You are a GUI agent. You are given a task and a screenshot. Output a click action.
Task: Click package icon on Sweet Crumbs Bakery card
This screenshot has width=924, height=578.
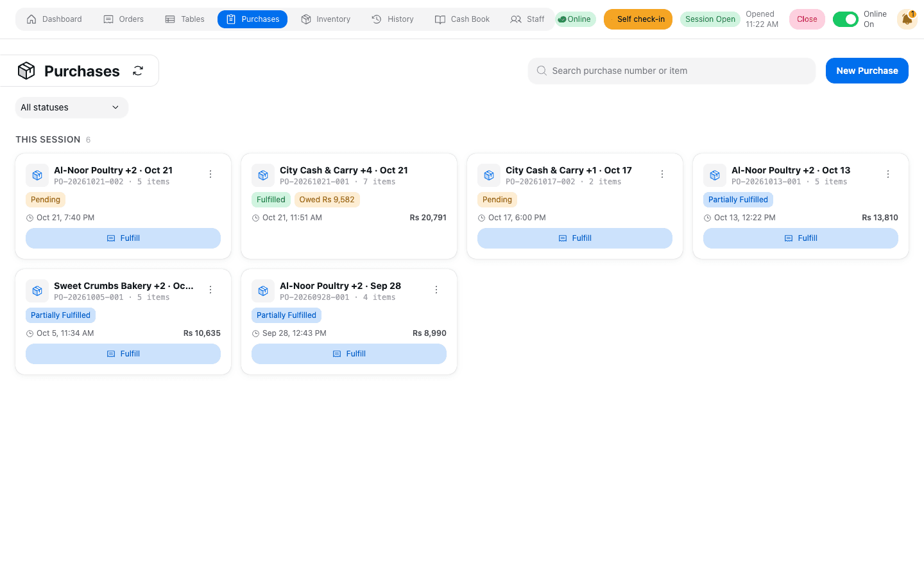37,291
